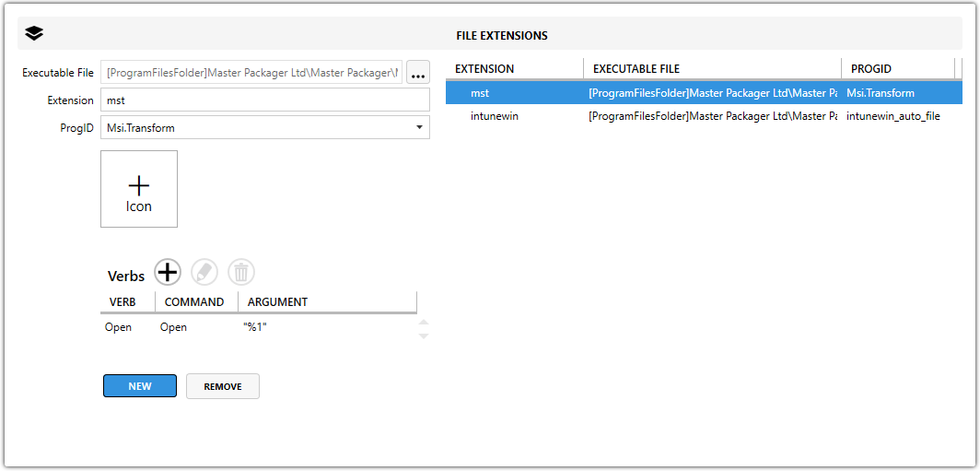The image size is (980, 471).
Task: Click the layers icon in the header
Action: [x=34, y=34]
